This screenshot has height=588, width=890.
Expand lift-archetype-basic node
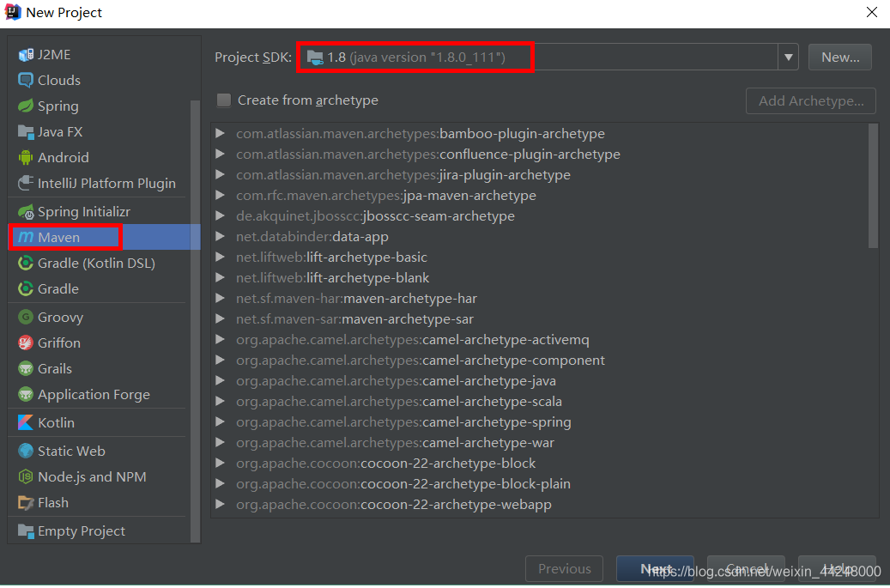click(221, 258)
